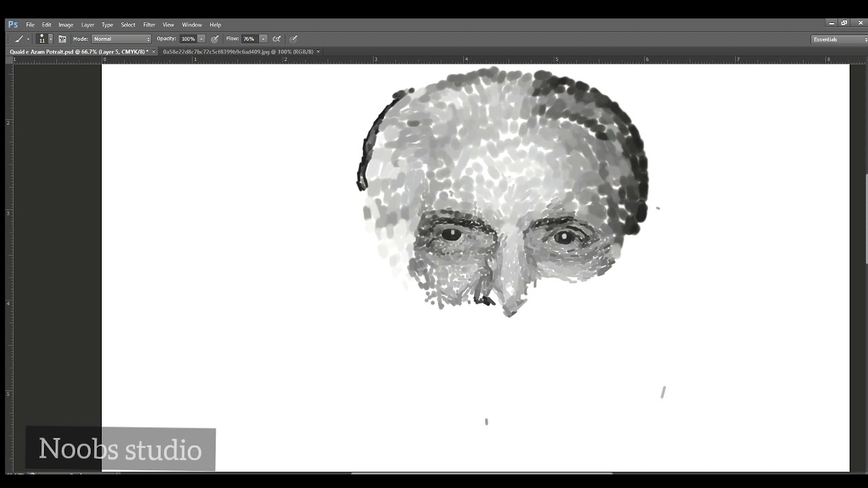Open the Essentials workspace dropdown

pyautogui.click(x=840, y=39)
